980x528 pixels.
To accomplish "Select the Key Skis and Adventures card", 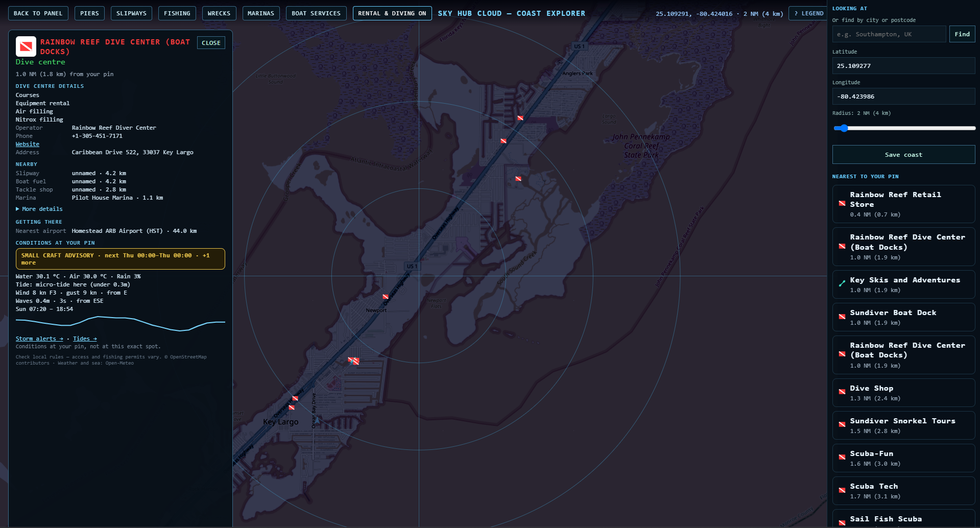I will pos(903,284).
